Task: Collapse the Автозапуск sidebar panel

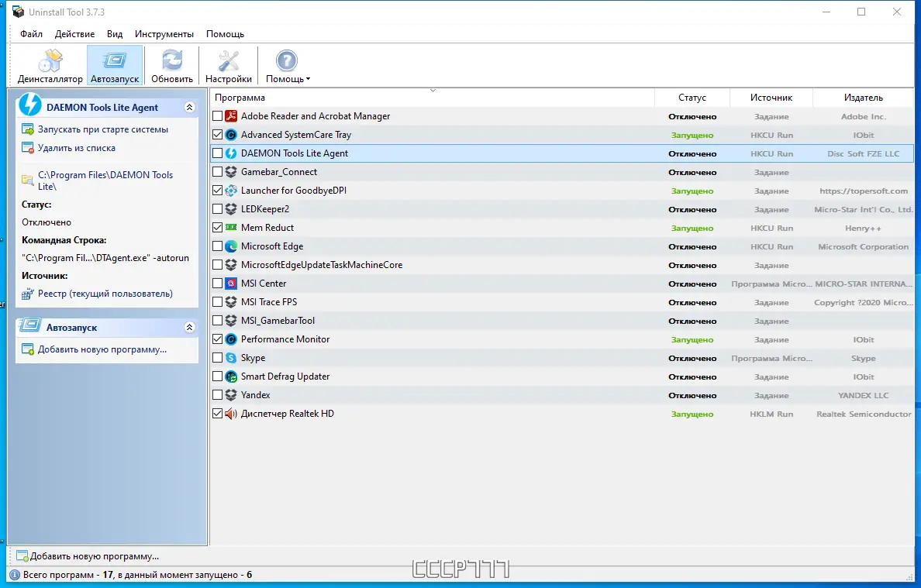Action: pyautogui.click(x=189, y=328)
